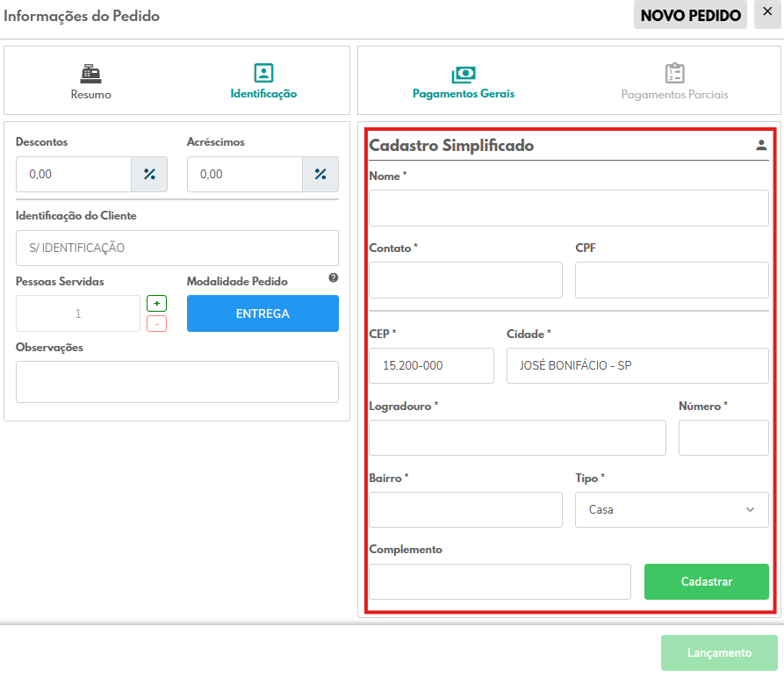Select the Pagamentos Gerais tab
Screen dimensions: 784x677
pyautogui.click(x=464, y=82)
